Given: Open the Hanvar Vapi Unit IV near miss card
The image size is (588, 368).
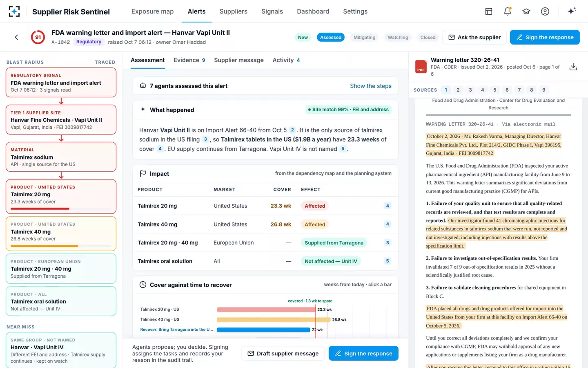Looking at the screenshot, I should (61, 350).
